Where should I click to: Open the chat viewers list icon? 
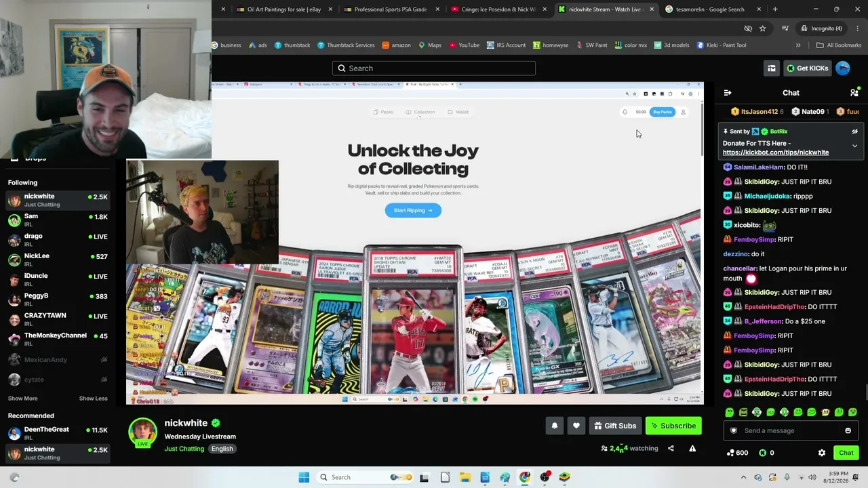(854, 93)
